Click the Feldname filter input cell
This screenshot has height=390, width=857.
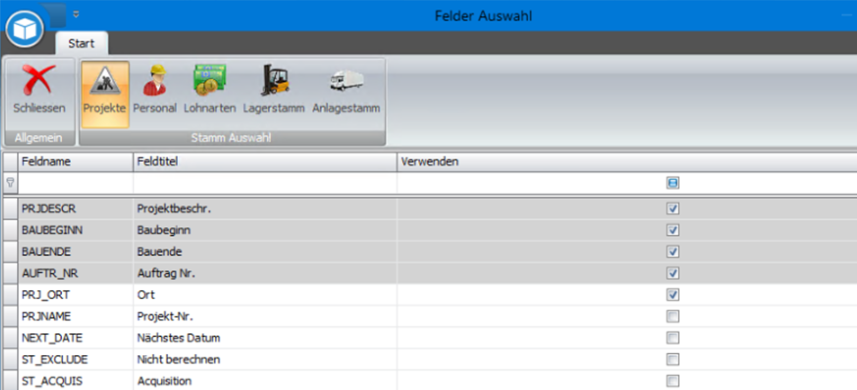coord(76,184)
